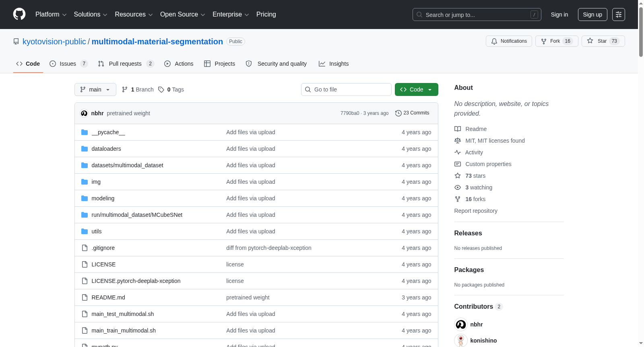Click the Notifications bell button
The height and width of the screenshot is (347, 644).
(509, 41)
